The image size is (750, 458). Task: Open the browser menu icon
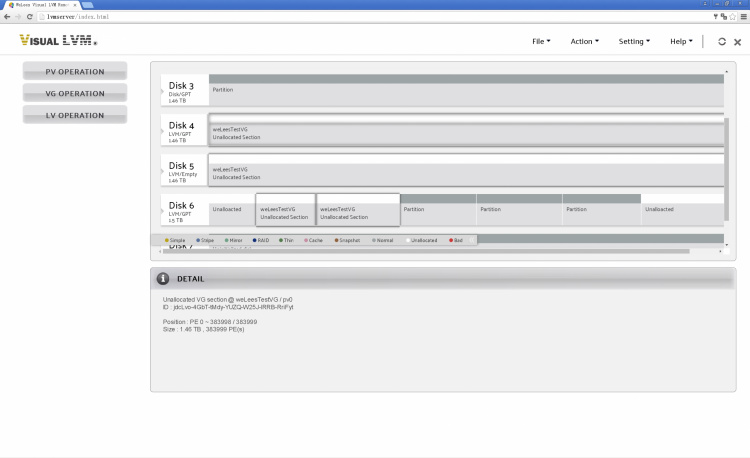pos(743,17)
